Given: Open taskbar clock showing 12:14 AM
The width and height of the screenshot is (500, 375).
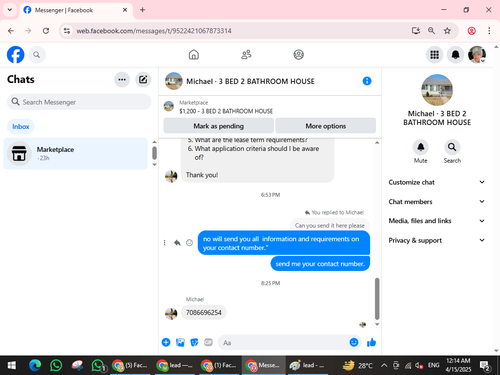Looking at the screenshot, I should click(x=458, y=365).
